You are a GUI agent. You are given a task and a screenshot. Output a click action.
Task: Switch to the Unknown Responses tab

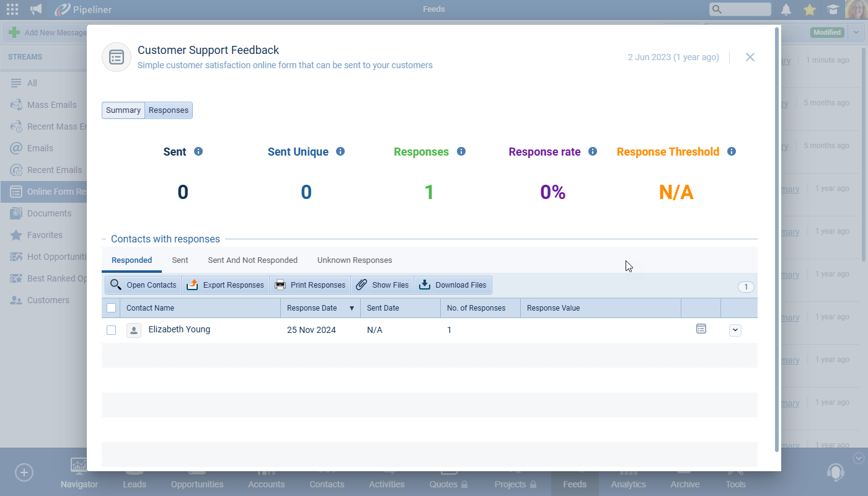[x=355, y=260]
